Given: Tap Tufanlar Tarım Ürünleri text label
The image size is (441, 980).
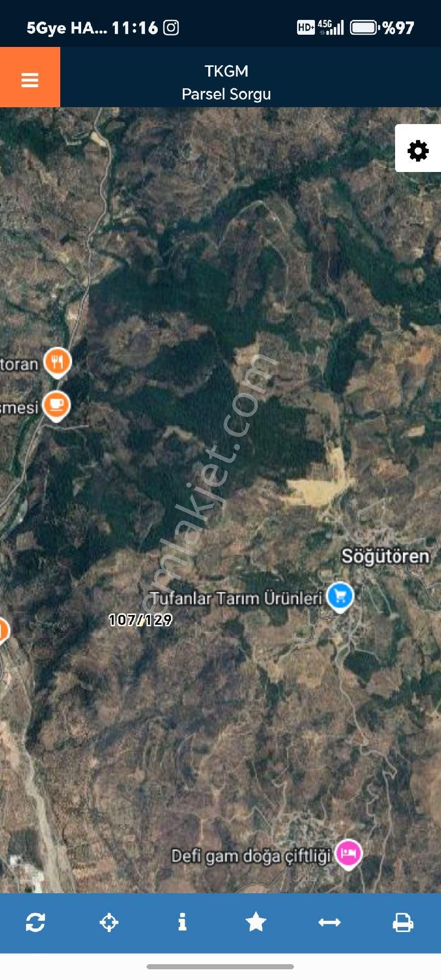Looking at the screenshot, I should pos(236,598).
